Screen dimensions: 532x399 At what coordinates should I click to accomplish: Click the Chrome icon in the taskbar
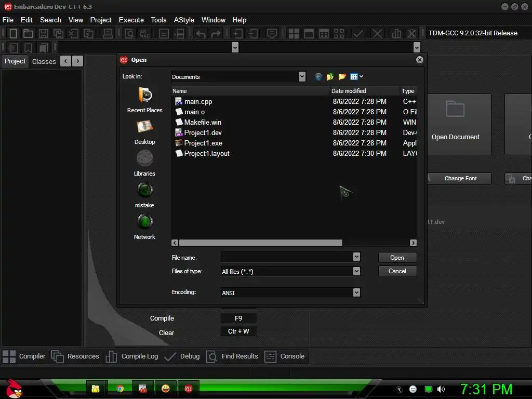120,389
